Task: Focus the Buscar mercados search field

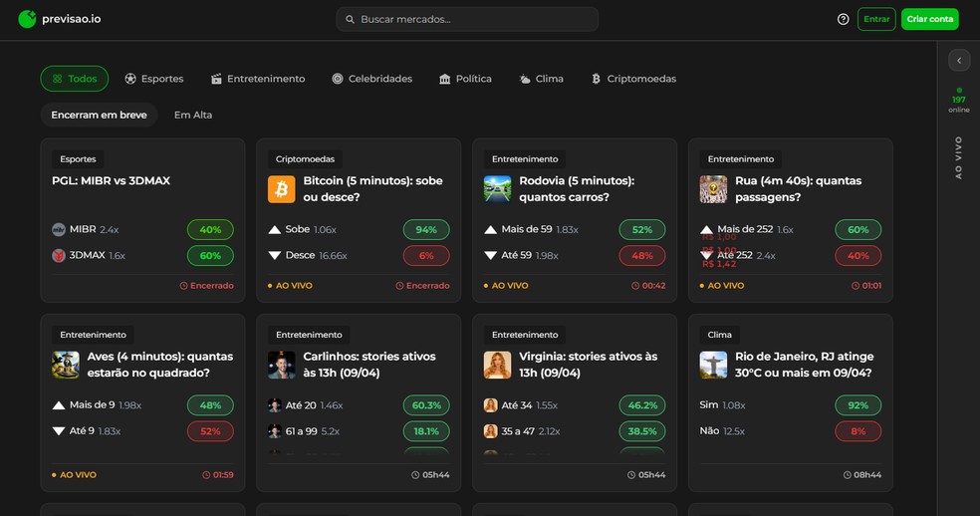Action: coord(467,19)
